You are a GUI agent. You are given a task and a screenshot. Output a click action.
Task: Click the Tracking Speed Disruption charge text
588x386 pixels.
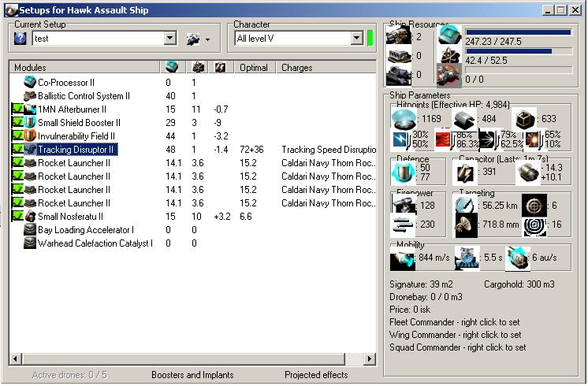point(329,150)
